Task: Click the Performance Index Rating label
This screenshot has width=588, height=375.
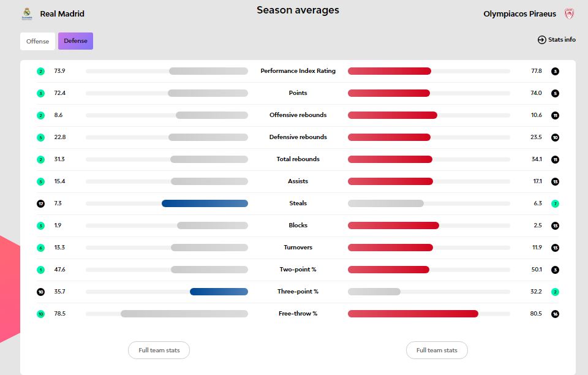Action: (x=298, y=71)
